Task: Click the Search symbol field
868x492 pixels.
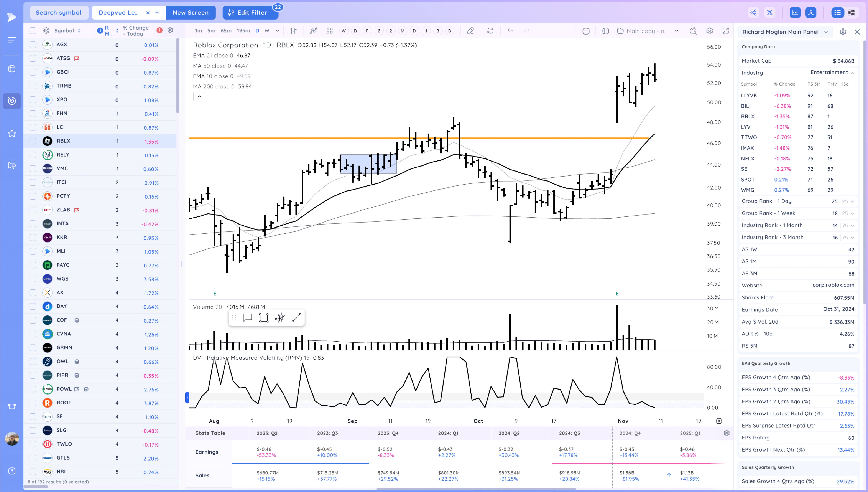Action: (59, 13)
